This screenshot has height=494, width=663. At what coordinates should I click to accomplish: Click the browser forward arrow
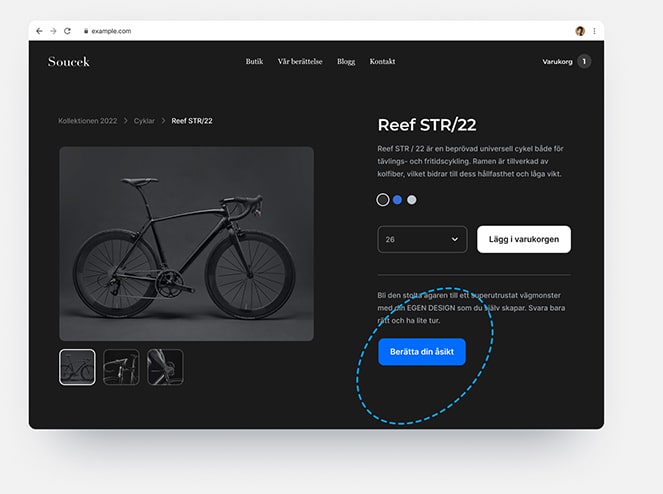coord(53,31)
